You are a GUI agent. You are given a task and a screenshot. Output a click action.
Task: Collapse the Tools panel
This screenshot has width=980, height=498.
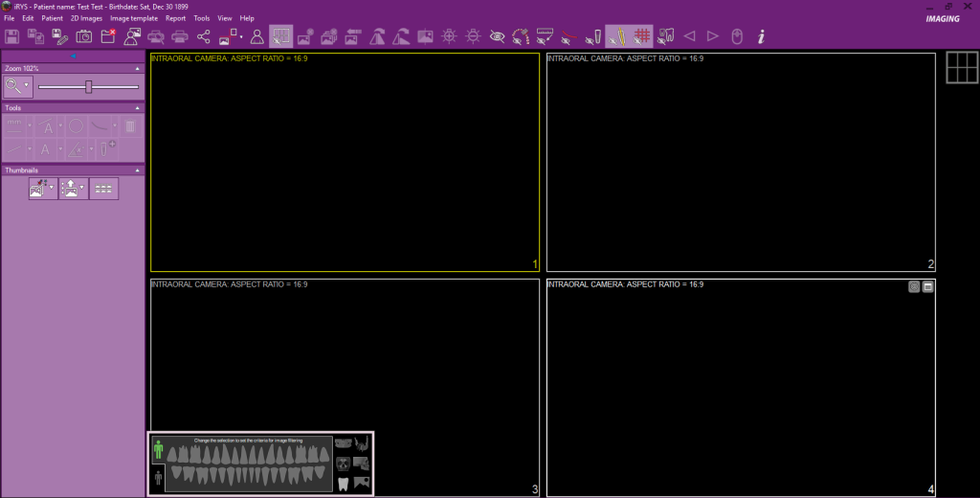138,108
